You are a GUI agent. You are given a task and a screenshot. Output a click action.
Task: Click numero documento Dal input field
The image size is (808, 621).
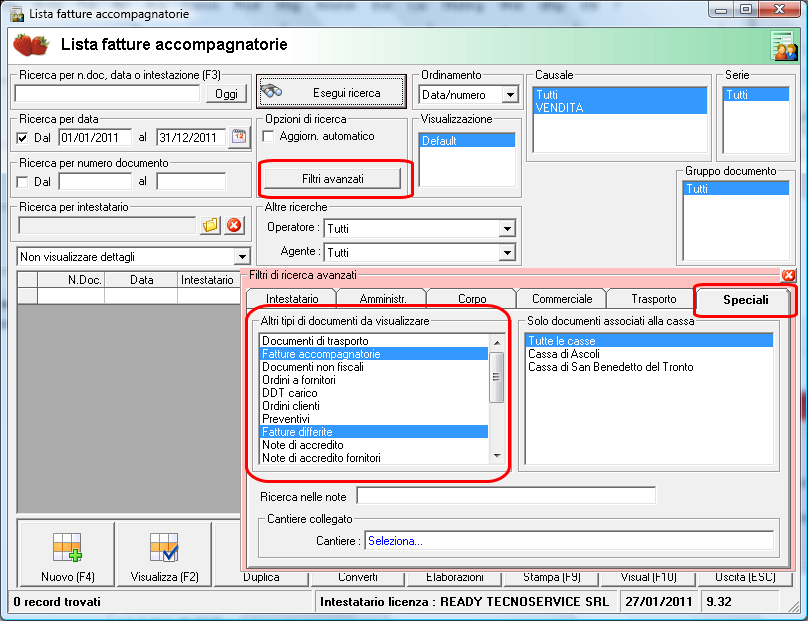pos(95,181)
